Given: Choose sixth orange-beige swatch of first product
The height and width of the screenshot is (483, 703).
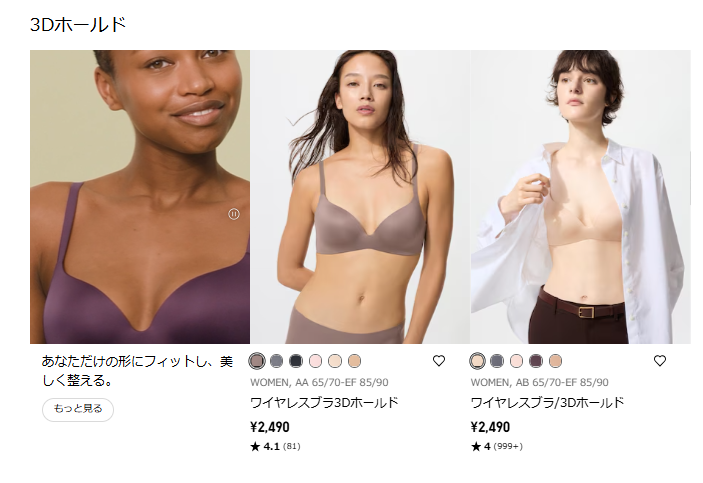Looking at the screenshot, I should click(354, 361).
